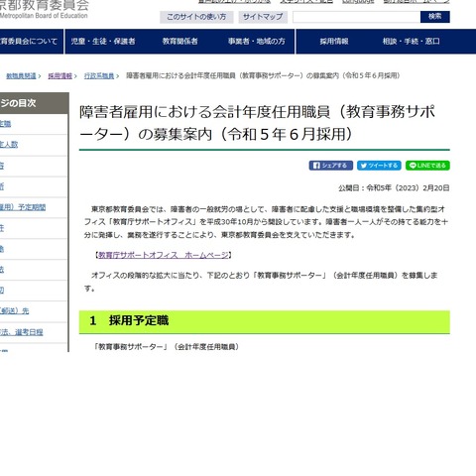Open the 事業者・地域の方 navigation menu
This screenshot has height=476, width=476.
click(x=257, y=42)
